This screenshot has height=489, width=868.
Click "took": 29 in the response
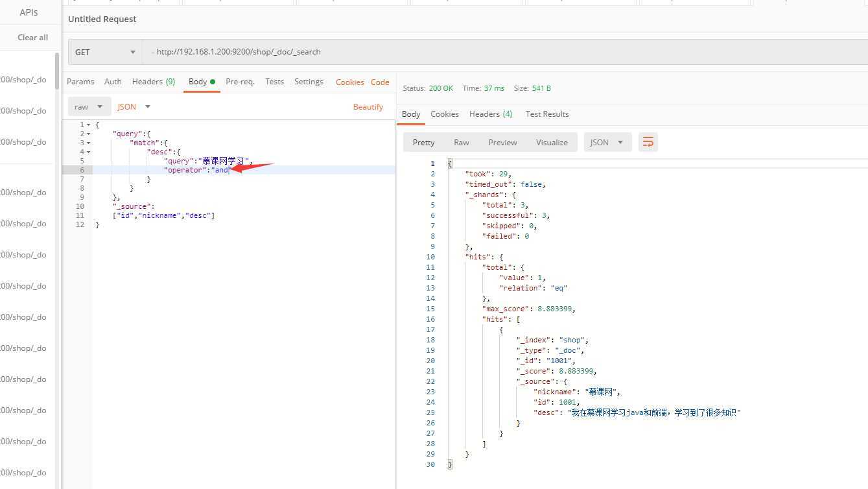click(489, 174)
